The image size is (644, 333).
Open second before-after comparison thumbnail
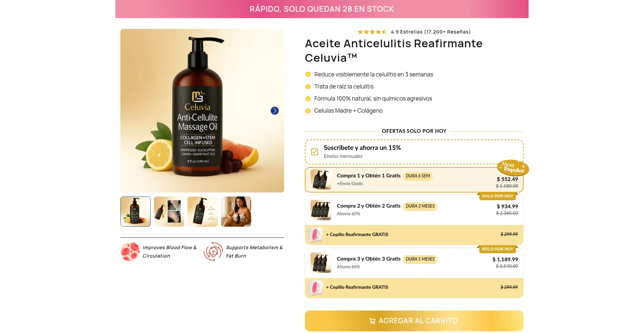169,212
